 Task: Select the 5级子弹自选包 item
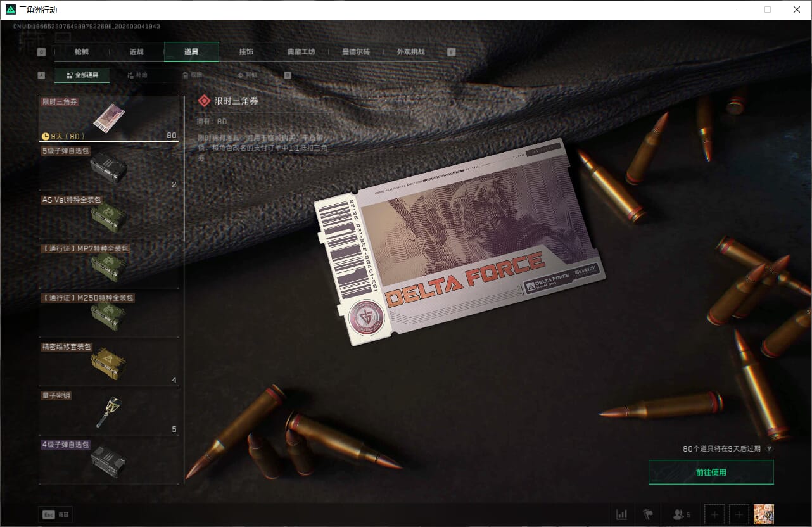tap(109, 168)
